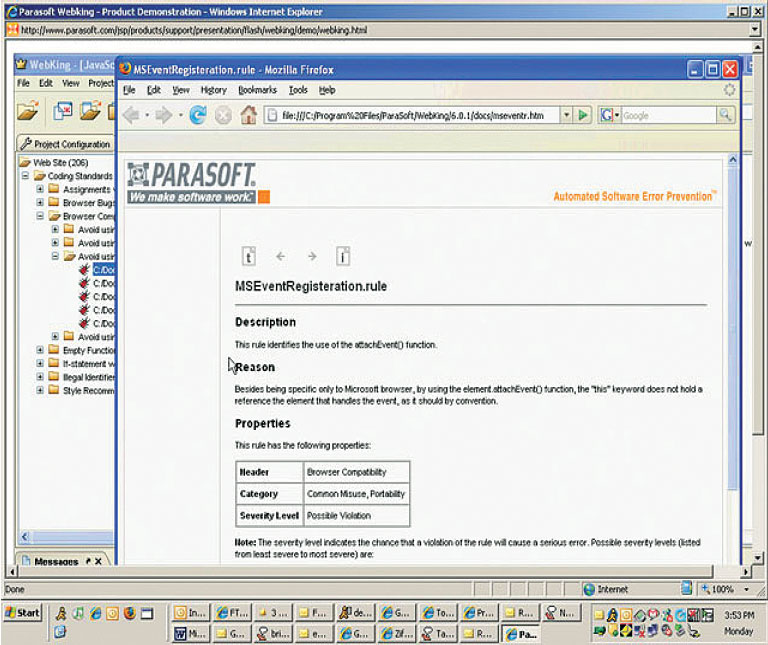Click the Firefox Home button
The width and height of the screenshot is (768, 645).
coord(248,115)
